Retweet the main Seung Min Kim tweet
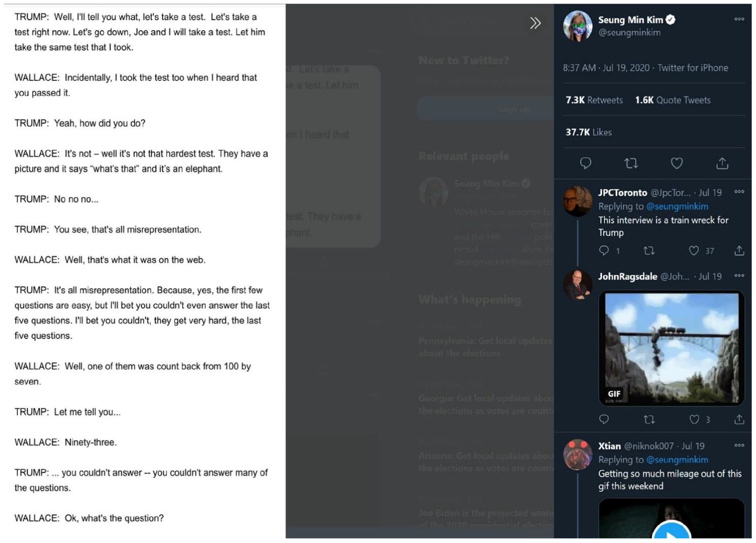The image size is (756, 543). click(x=630, y=163)
